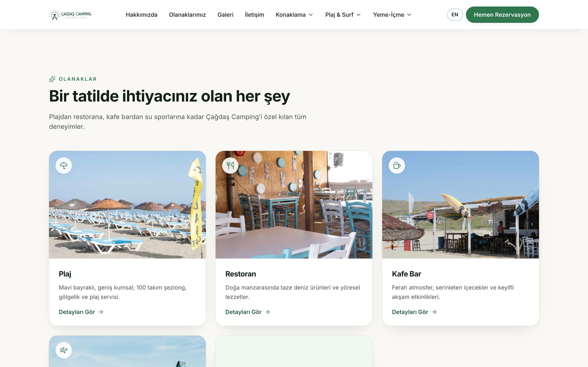Click the Kafe Bar photo thumbnail
The height and width of the screenshot is (367, 588).
460,205
